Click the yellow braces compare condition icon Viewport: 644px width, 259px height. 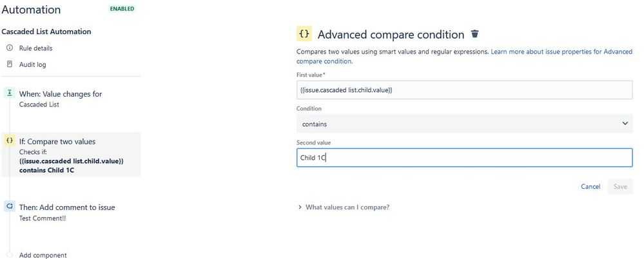[10, 141]
